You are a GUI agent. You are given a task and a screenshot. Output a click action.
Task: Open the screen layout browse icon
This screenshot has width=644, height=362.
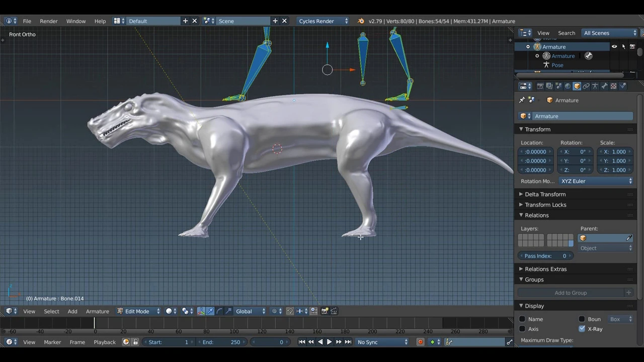click(119, 21)
